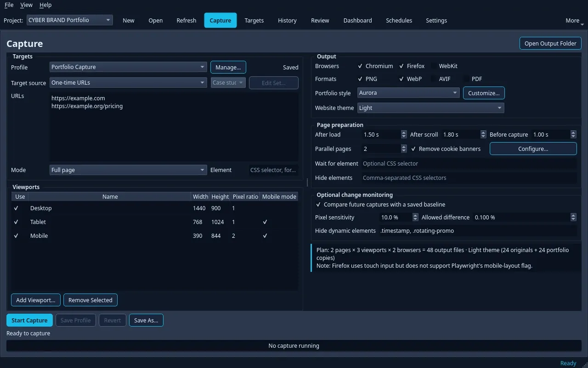Click the Open toolbar button

pyautogui.click(x=156, y=20)
